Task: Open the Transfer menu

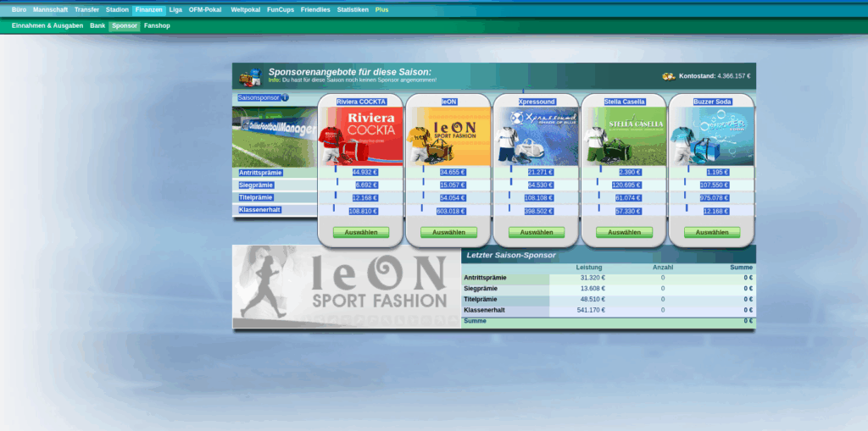Action: 86,9
